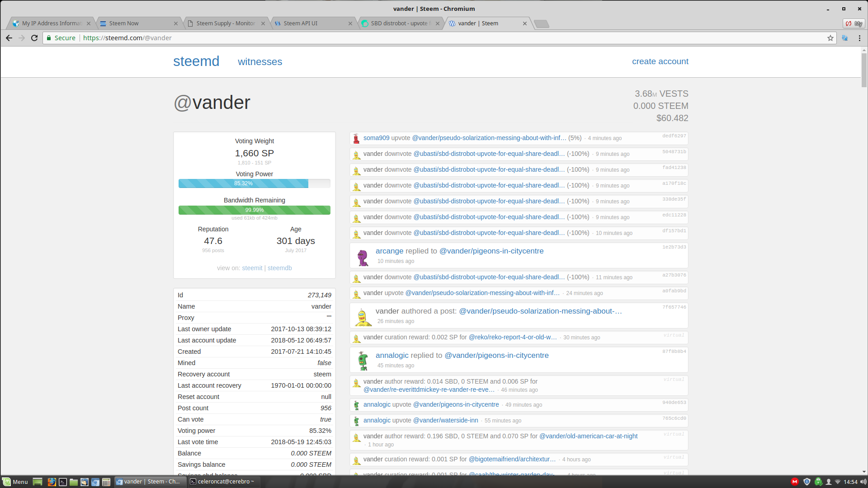Switch to the 'Steem Supply - Monitor' tab

(226, 23)
